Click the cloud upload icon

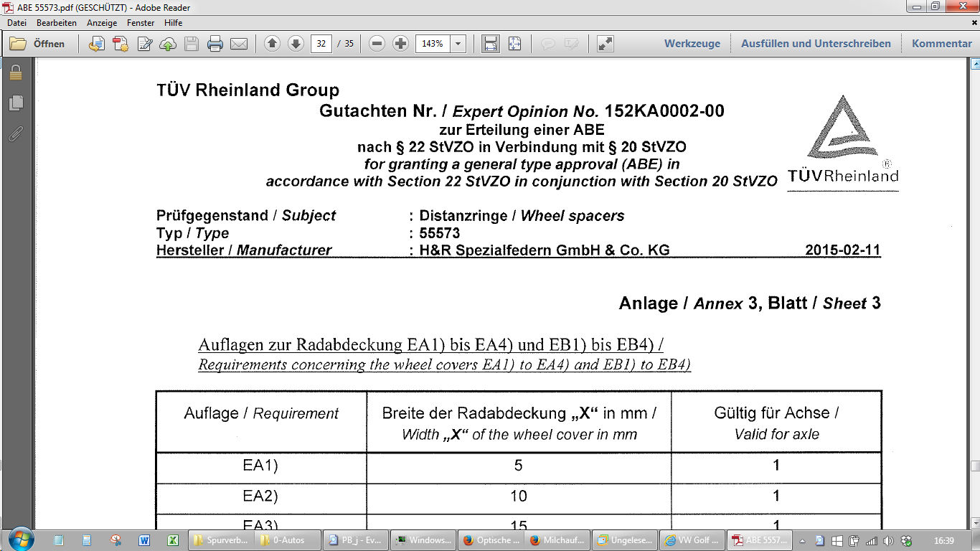tap(168, 44)
